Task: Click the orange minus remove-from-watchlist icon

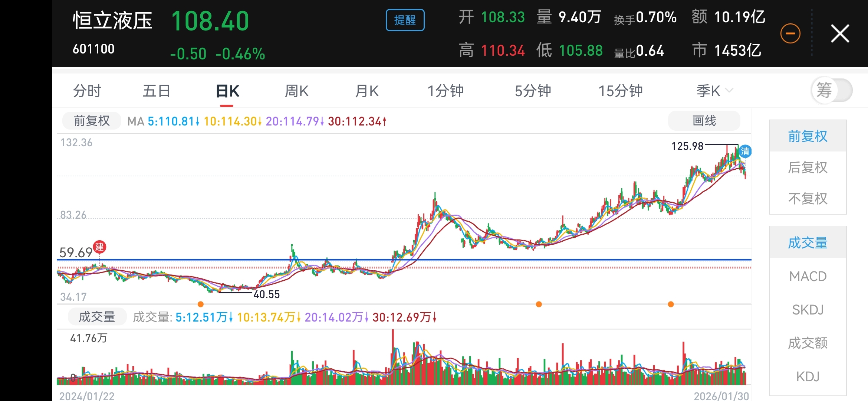Action: coord(790,34)
